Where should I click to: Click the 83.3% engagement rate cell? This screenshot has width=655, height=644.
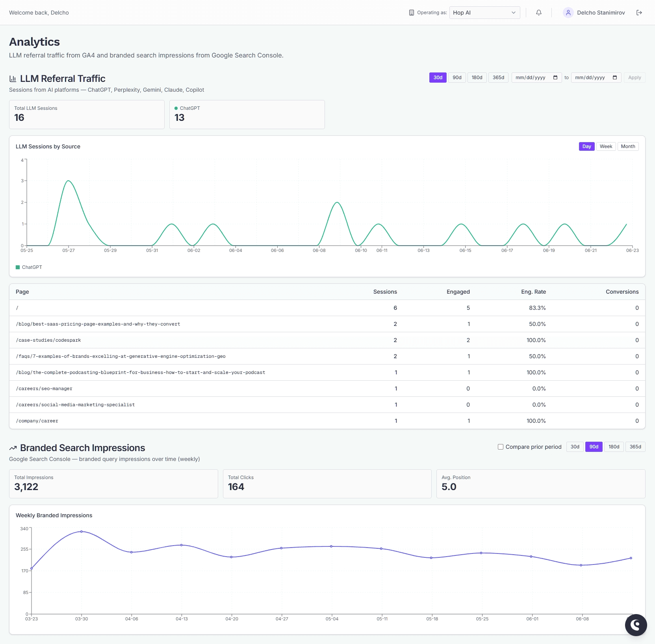537,308
